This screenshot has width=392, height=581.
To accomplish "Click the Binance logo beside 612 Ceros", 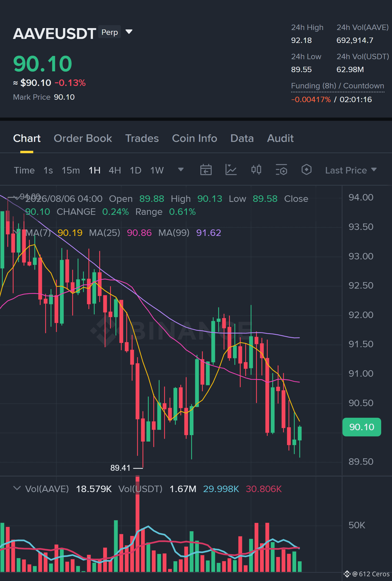I will tap(347, 574).
